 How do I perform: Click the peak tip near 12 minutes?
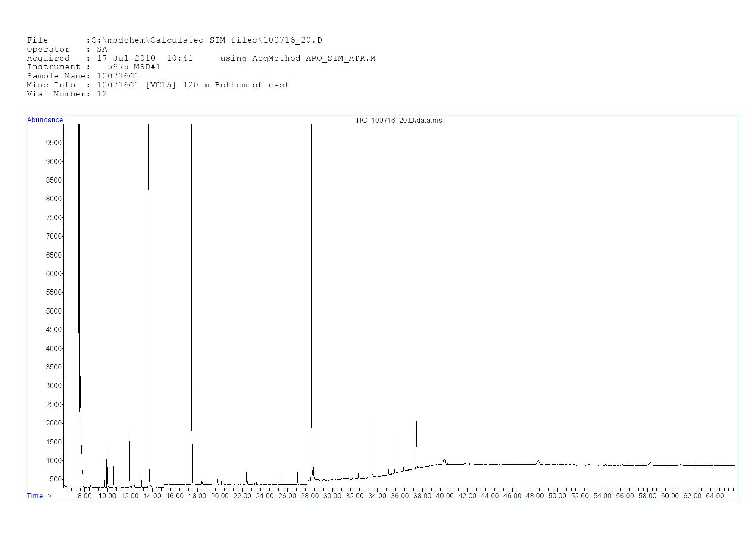(x=129, y=429)
